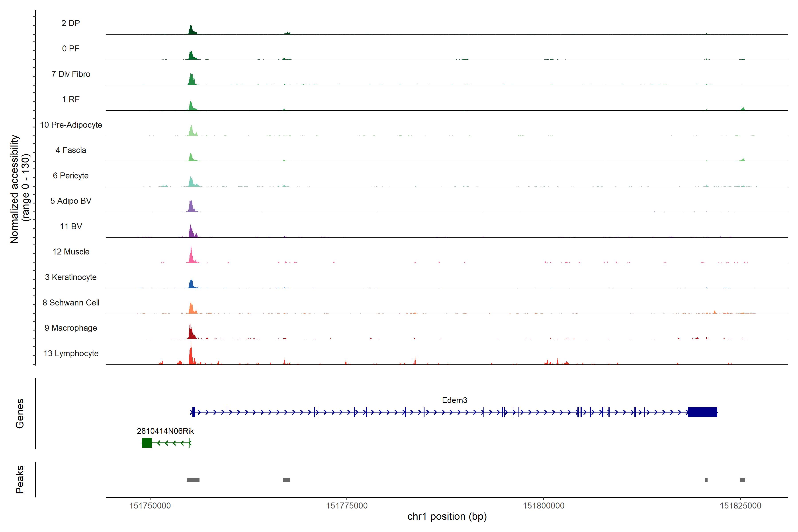Click the second gray peak bar
798x532 pixels.
286,480
